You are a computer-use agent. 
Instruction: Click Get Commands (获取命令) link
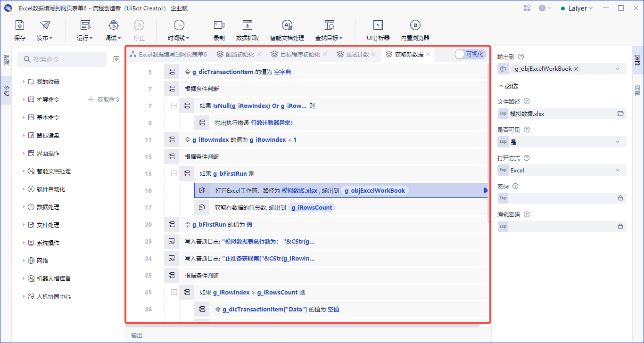coord(105,100)
